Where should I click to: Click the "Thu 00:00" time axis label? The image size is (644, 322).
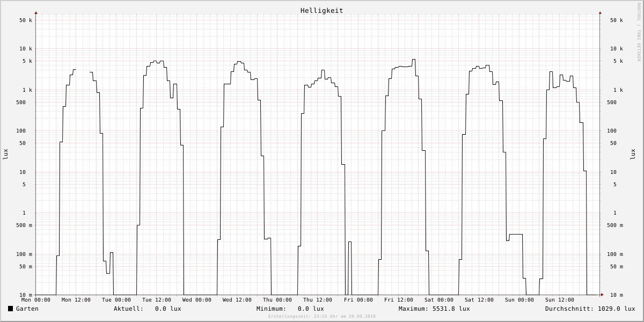(x=277, y=300)
